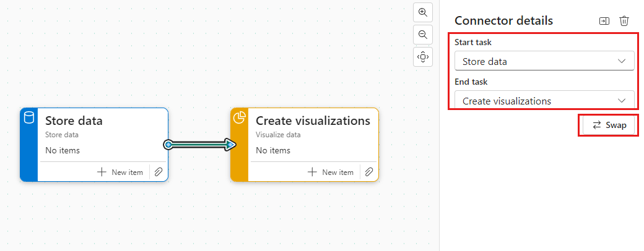Select the Create visualizations task title
The width and height of the screenshot is (644, 251).
[313, 121]
